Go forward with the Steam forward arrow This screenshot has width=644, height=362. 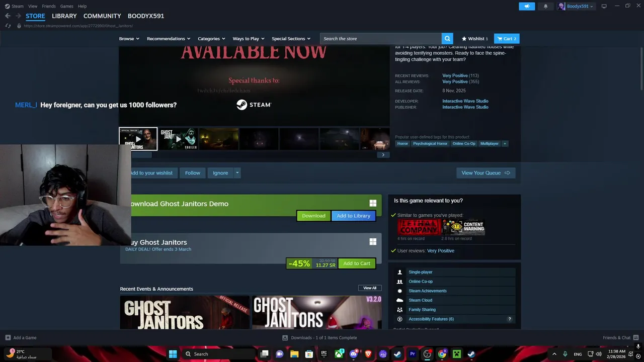[18, 16]
